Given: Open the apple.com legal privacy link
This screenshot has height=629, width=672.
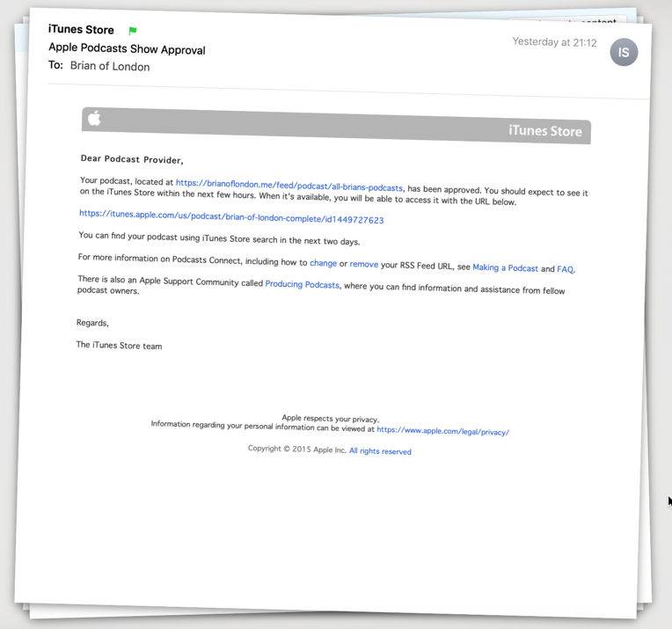Looking at the screenshot, I should pos(442,430).
